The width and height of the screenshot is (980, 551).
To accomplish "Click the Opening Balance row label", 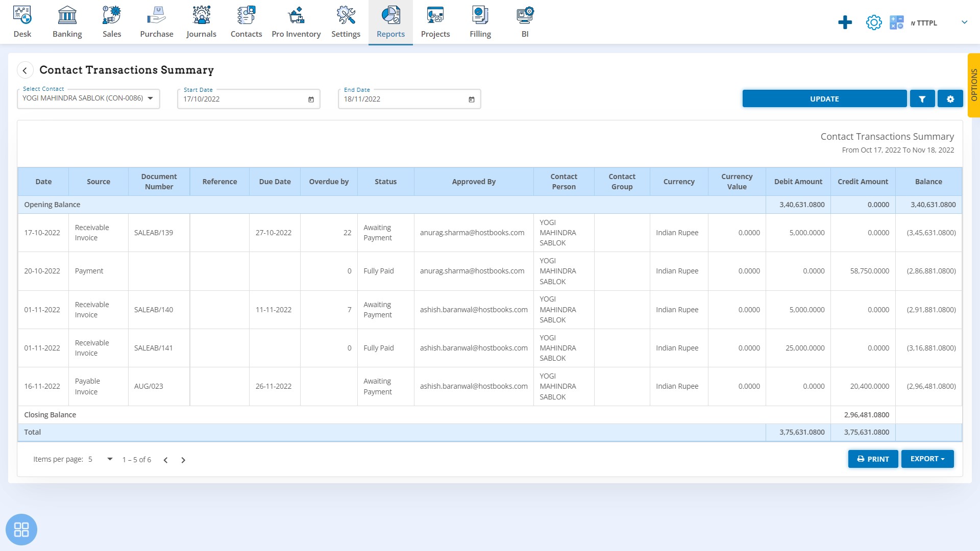I will tap(52, 205).
